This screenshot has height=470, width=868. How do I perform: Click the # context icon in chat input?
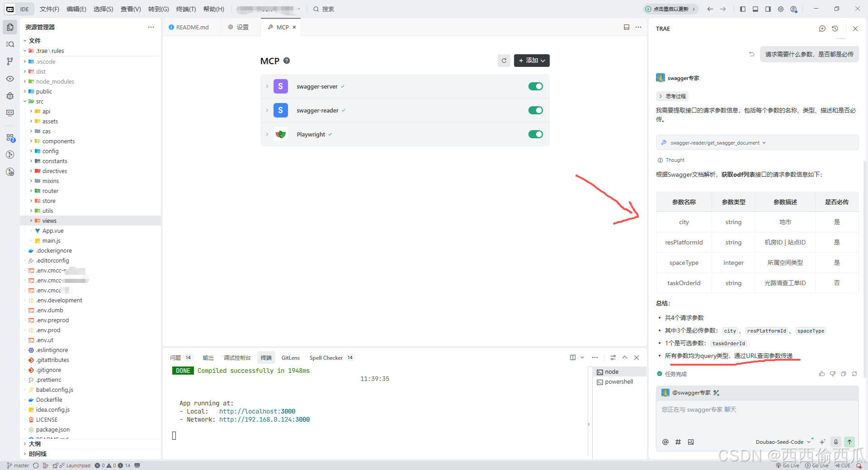point(678,442)
